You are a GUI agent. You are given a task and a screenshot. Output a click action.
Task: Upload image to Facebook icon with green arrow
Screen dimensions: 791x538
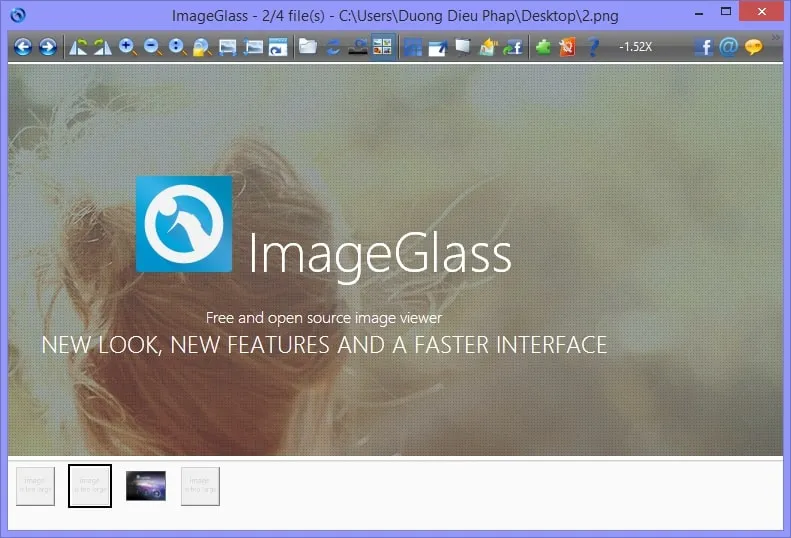click(x=513, y=47)
